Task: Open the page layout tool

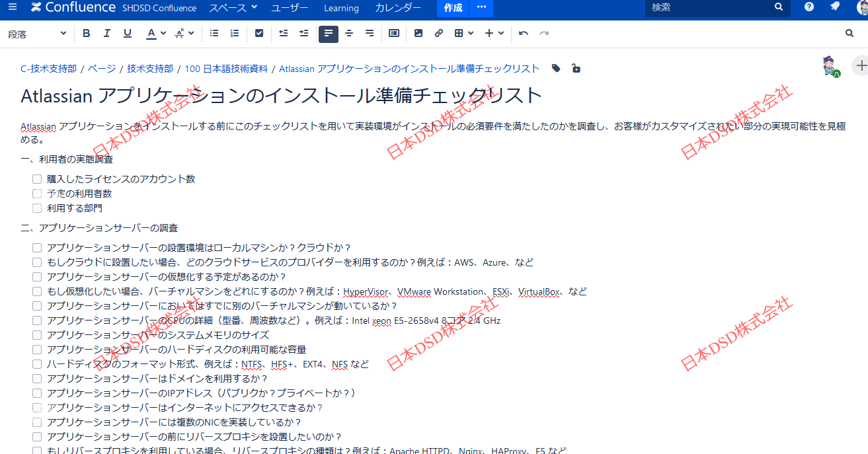Action: tap(394, 33)
